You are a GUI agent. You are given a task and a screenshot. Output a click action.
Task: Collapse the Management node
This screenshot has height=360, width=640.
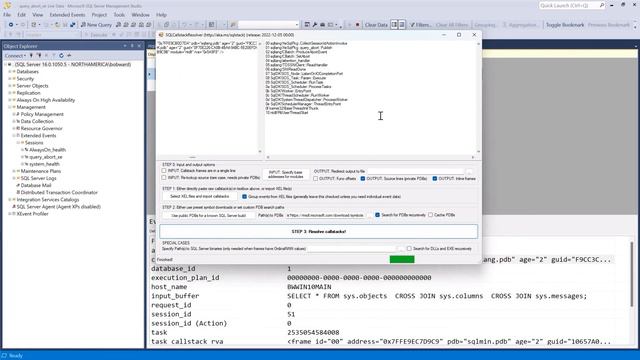[10, 107]
